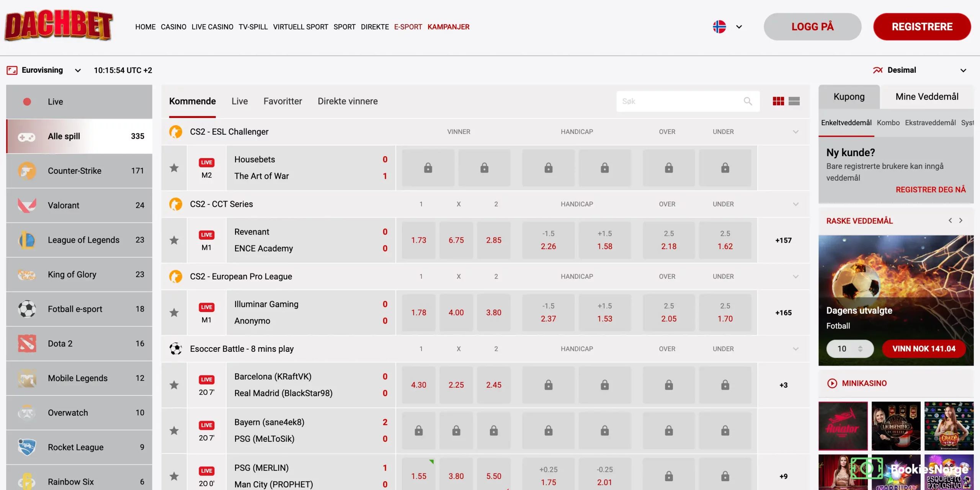Click locked Vinner odds for Housebets

click(x=428, y=168)
